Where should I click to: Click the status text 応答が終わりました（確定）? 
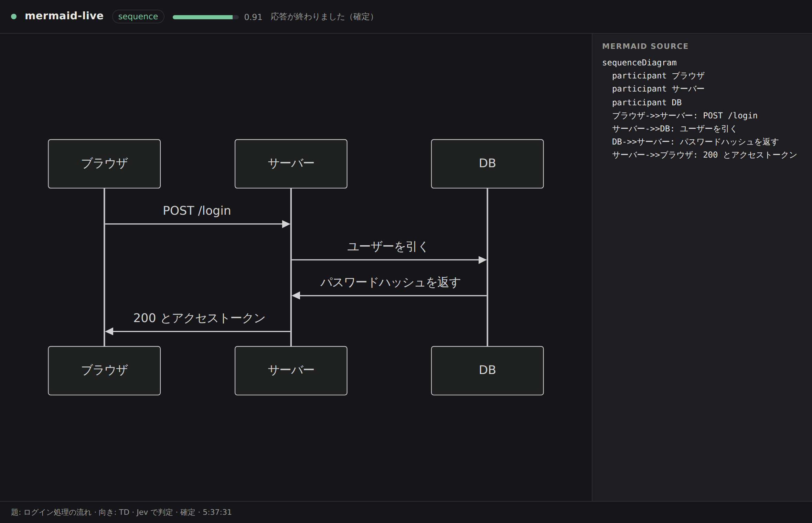pos(322,17)
